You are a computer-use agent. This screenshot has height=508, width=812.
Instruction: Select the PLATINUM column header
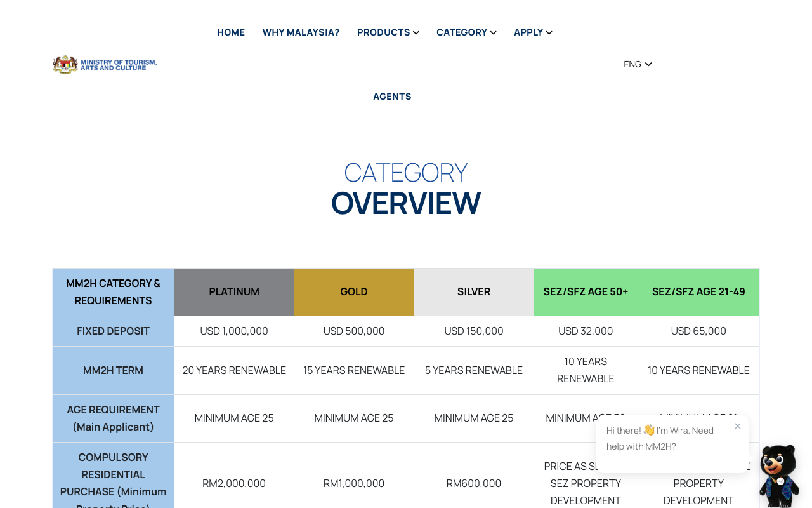tap(234, 292)
